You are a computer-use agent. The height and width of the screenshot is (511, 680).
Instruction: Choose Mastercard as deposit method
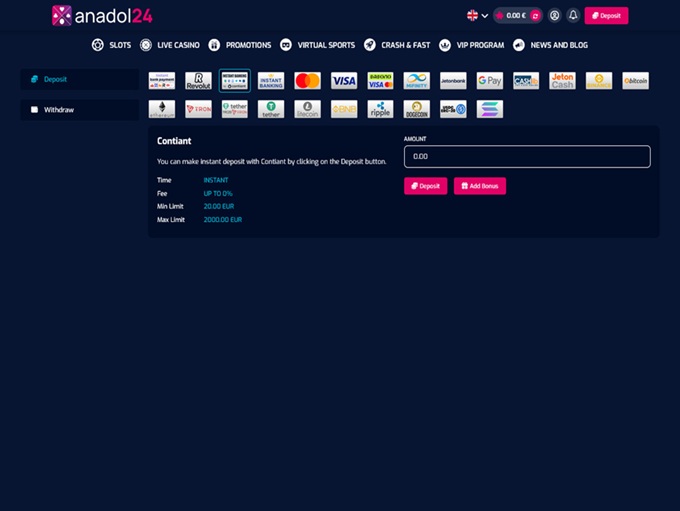[x=307, y=81]
